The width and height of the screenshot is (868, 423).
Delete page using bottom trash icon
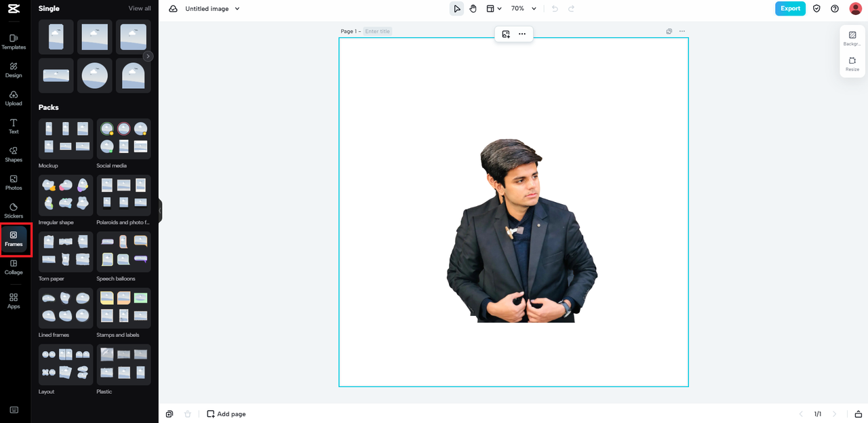[x=188, y=414]
